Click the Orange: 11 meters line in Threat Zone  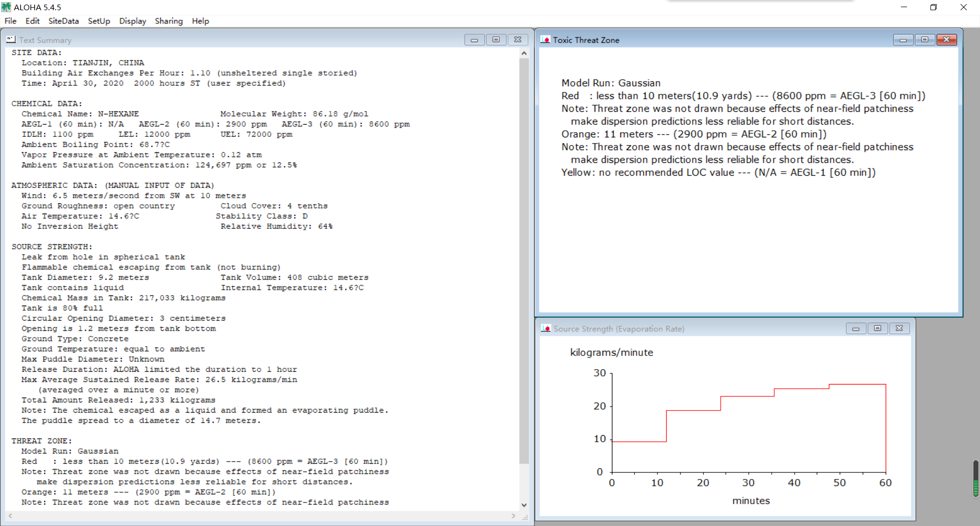click(x=694, y=134)
